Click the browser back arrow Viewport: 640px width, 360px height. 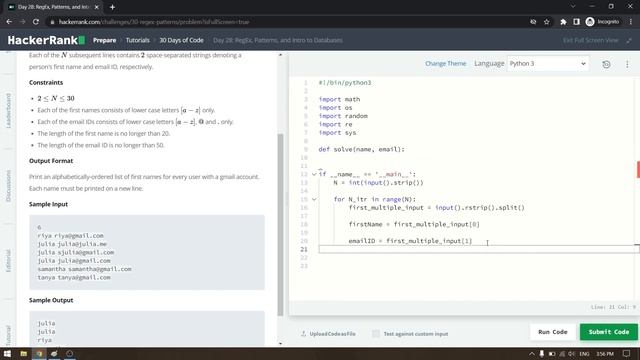tap(9, 22)
